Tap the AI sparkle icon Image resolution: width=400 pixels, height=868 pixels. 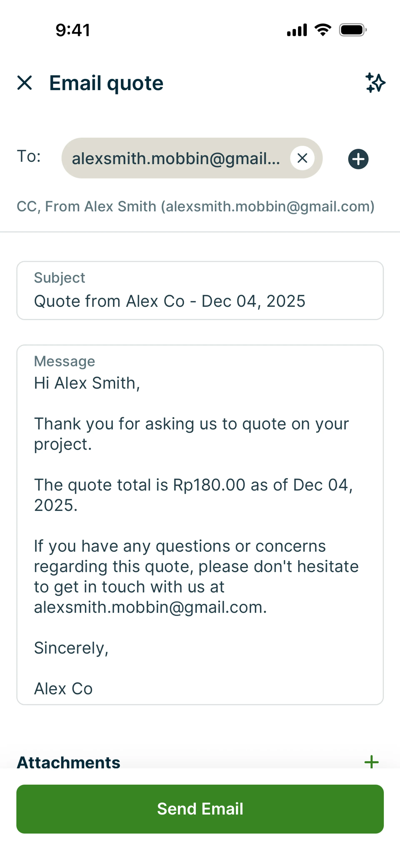[375, 83]
